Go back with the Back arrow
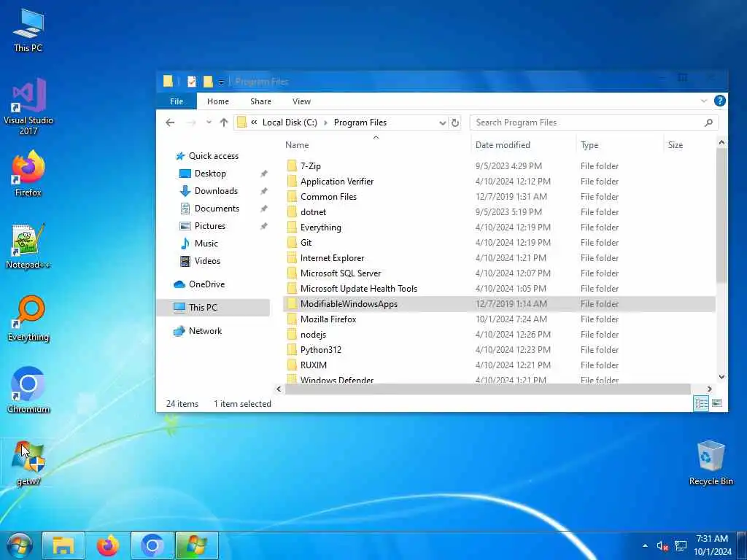 (170, 122)
